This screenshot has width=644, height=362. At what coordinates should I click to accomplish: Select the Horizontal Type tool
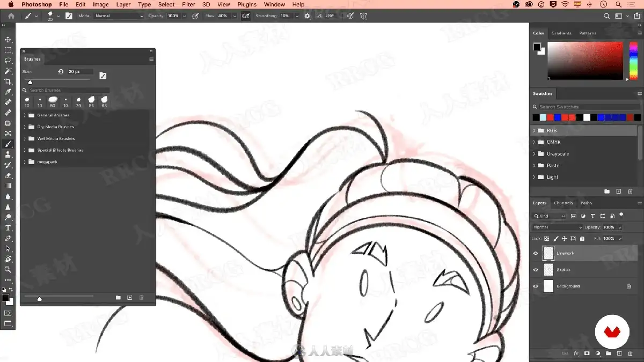pyautogui.click(x=8, y=228)
